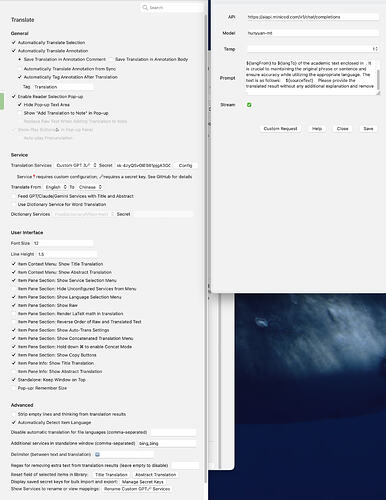
Task: Toggle Item Pane Section: Show Copy Buttons
Action: pos(14,355)
